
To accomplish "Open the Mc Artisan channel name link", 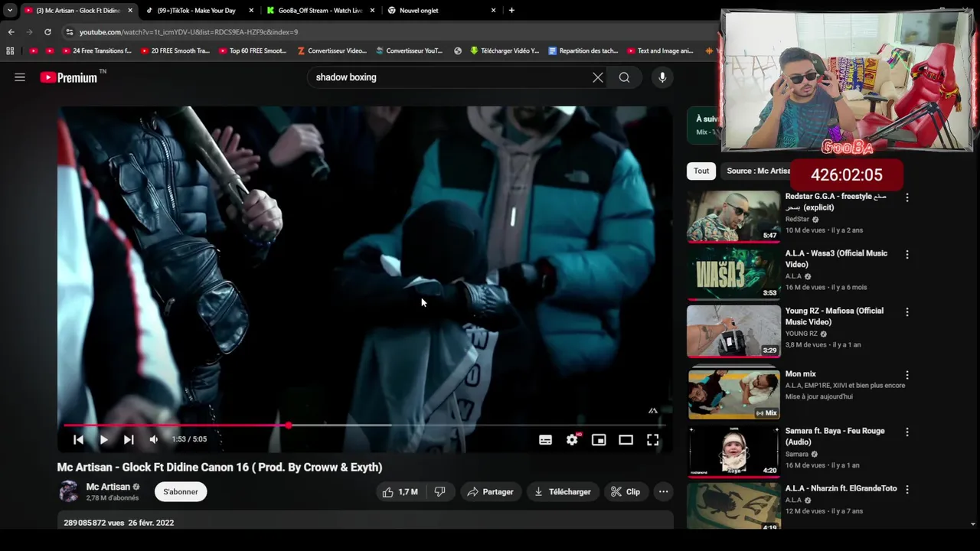I will coord(108,487).
